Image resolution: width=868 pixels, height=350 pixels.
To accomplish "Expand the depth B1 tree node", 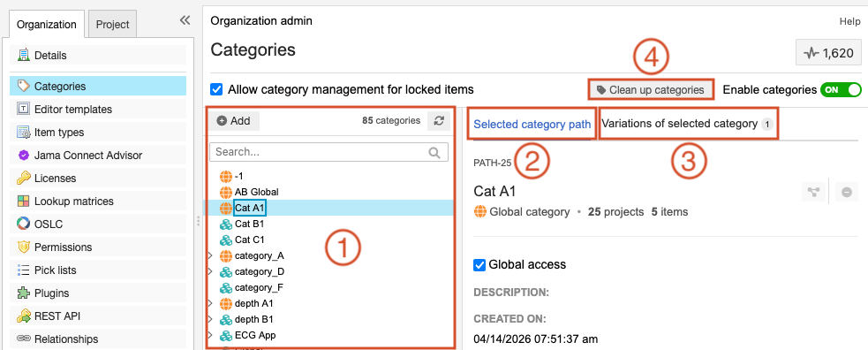I will [210, 320].
